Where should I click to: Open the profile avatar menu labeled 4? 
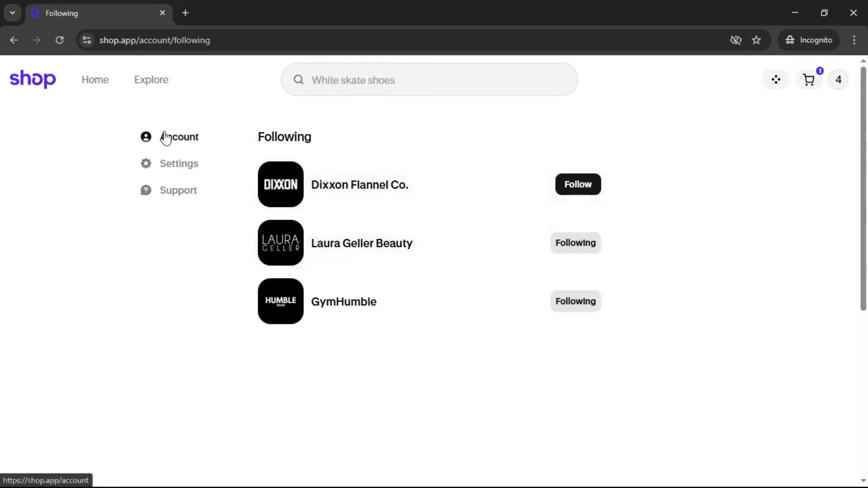pyautogui.click(x=838, y=80)
